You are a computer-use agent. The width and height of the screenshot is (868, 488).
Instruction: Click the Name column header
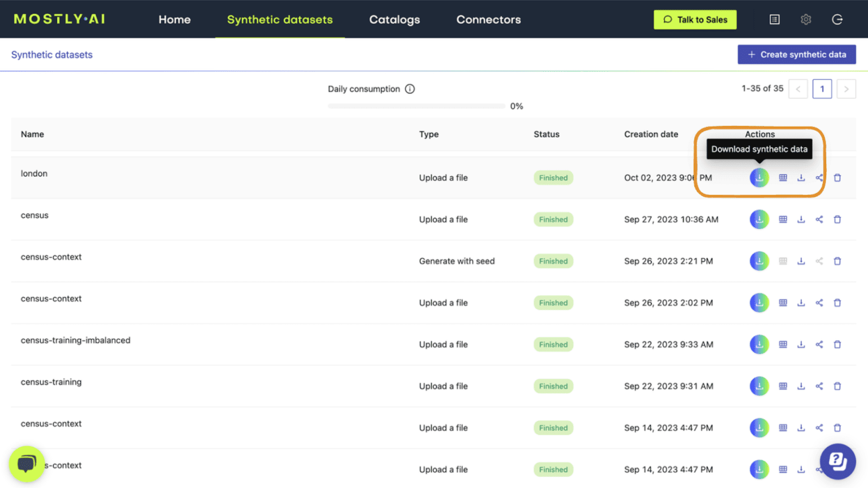click(32, 134)
